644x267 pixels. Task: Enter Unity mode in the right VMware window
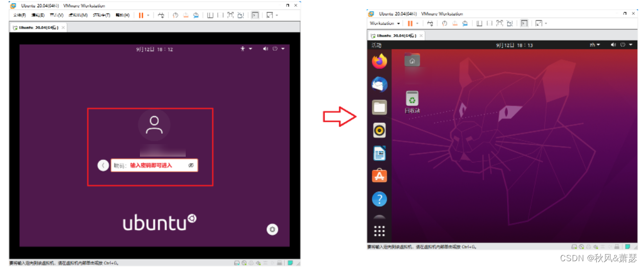(510, 23)
